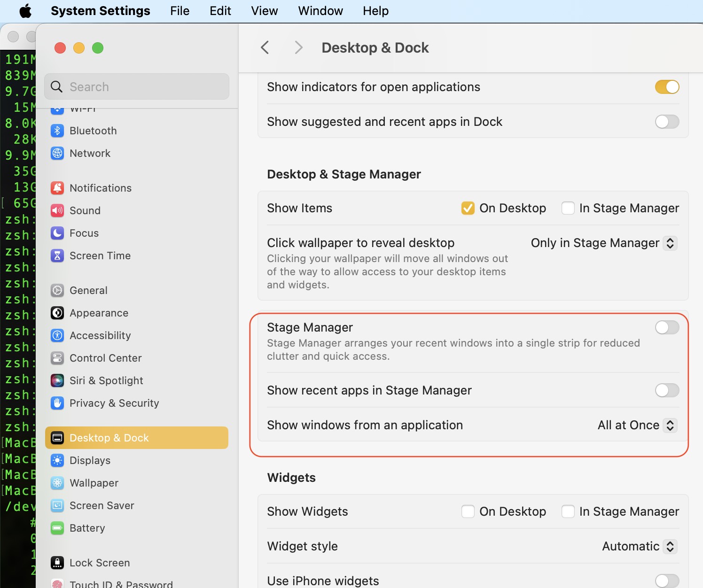The width and height of the screenshot is (703, 588).
Task: Click the Sound speaker icon
Action: click(57, 210)
